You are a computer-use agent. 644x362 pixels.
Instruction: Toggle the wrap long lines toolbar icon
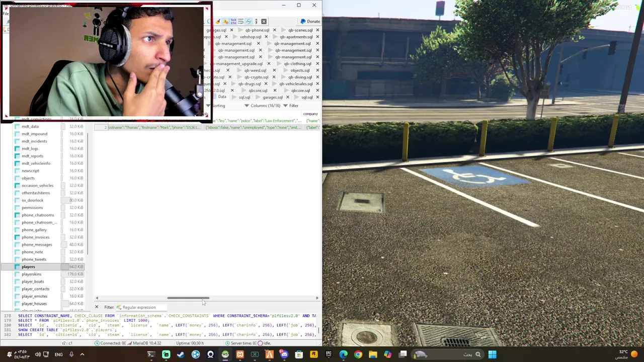(x=240, y=22)
